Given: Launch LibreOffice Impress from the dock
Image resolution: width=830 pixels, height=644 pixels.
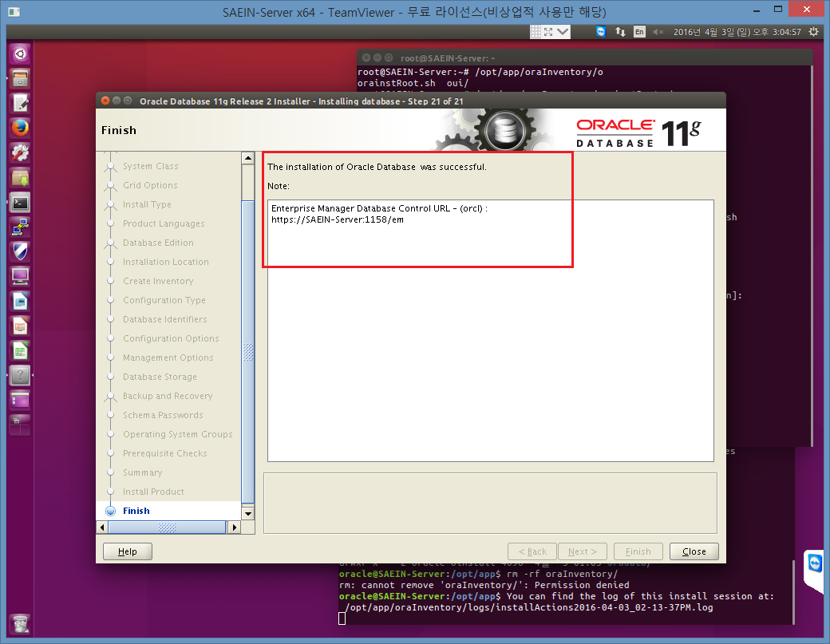Looking at the screenshot, I should click(x=20, y=326).
